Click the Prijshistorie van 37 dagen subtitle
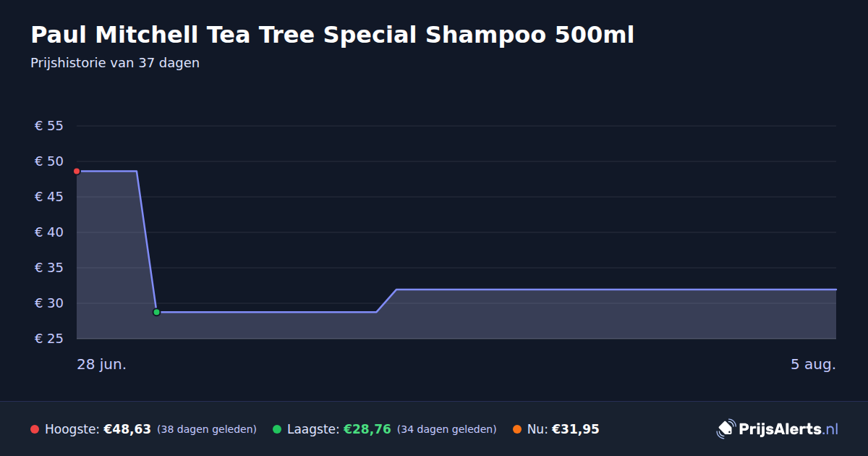The height and width of the screenshot is (456, 868). pyautogui.click(x=115, y=63)
